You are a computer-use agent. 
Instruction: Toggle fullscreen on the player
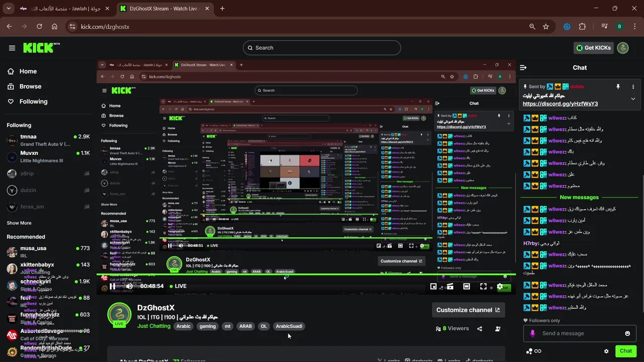[x=483, y=286]
